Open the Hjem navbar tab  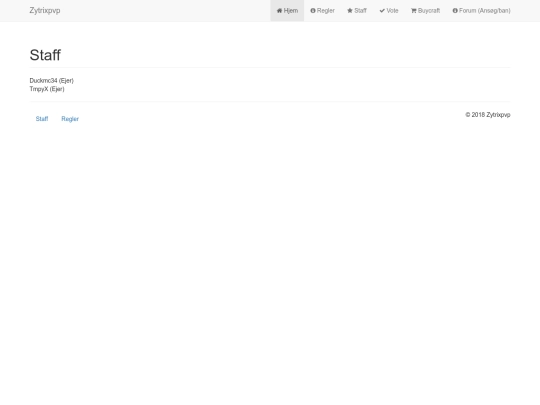287,11
